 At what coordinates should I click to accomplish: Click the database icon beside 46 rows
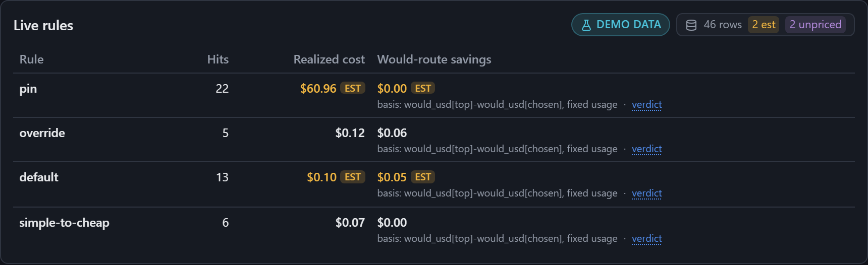691,25
